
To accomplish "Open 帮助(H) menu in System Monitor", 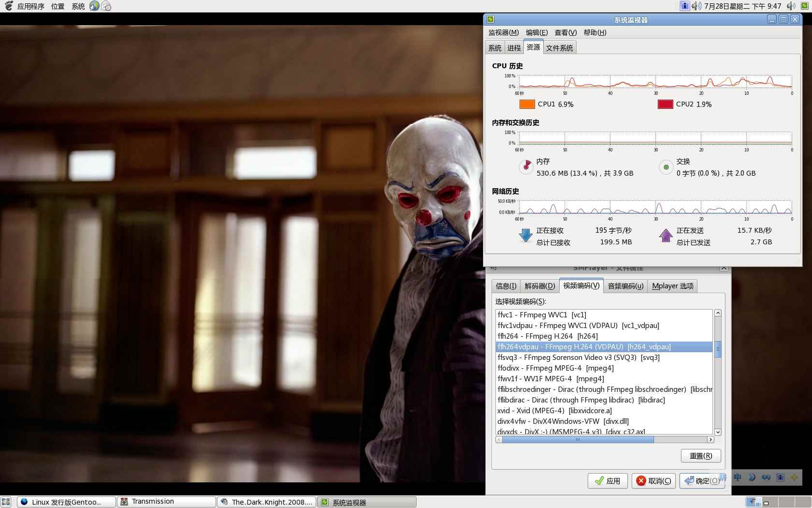I will (595, 32).
